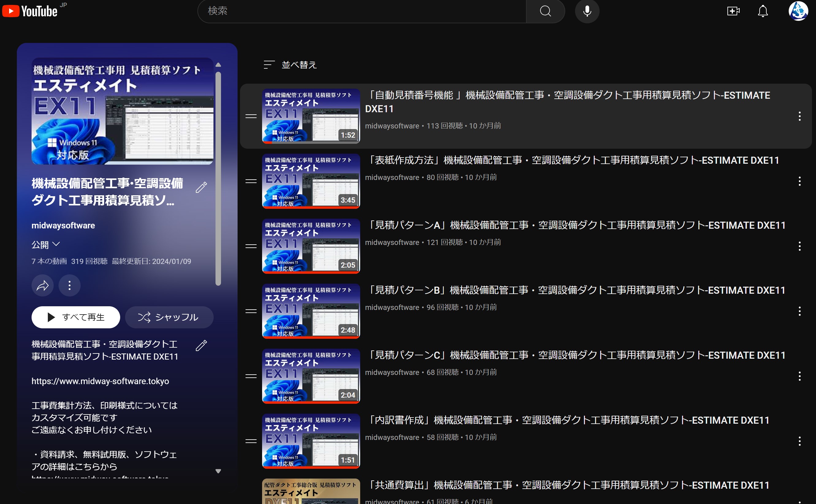816x504 pixels.
Task: Open the account avatar menu
Action: (798, 11)
